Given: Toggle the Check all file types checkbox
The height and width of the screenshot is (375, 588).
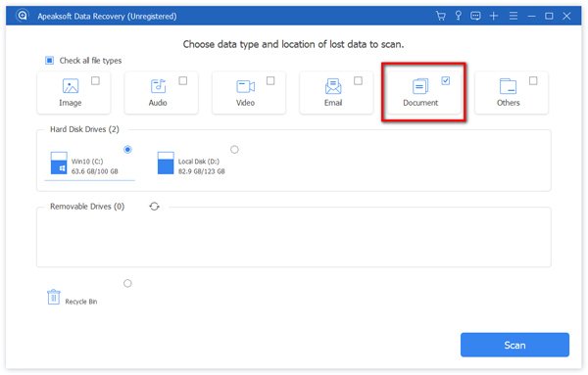Looking at the screenshot, I should (50, 61).
